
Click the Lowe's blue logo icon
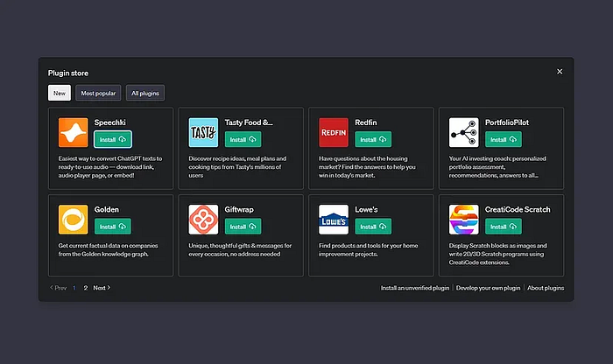pyautogui.click(x=334, y=220)
